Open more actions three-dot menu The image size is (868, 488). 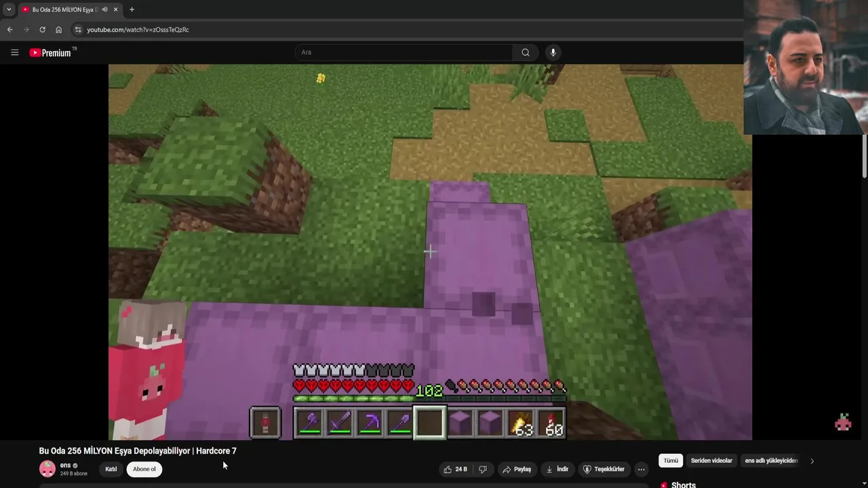click(641, 469)
